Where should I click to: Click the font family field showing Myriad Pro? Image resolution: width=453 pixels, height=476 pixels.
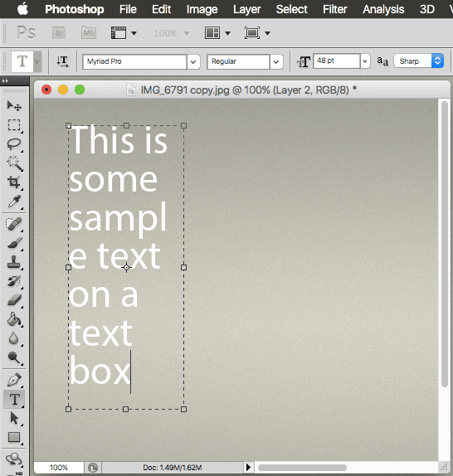134,61
